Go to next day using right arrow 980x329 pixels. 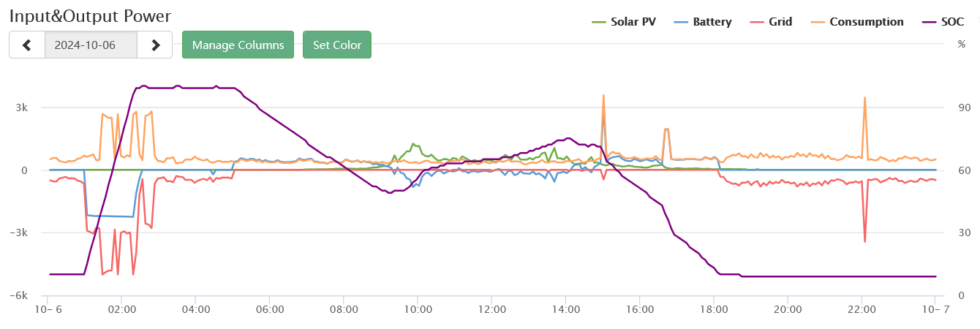(155, 45)
